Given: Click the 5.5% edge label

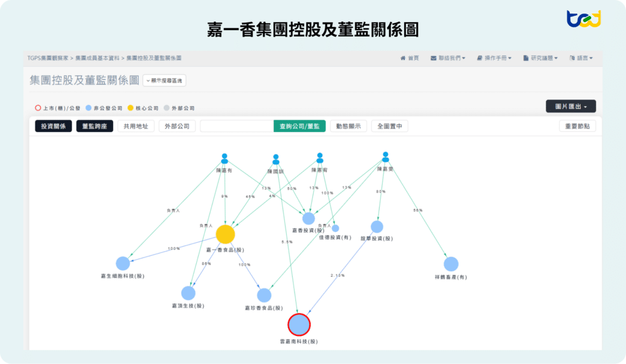Looking at the screenshot, I should coord(287,242).
